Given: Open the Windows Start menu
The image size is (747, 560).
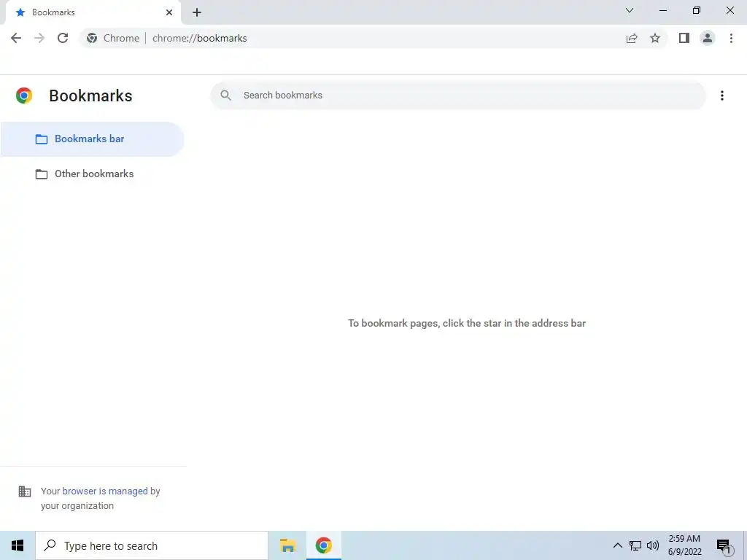Looking at the screenshot, I should (18, 545).
